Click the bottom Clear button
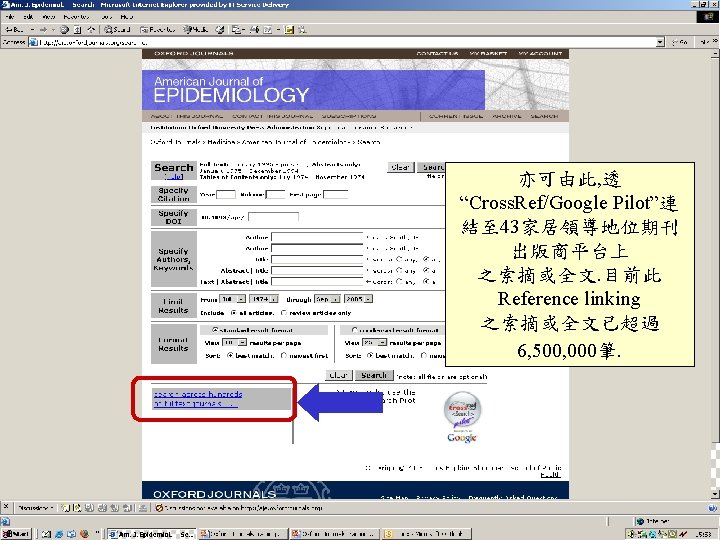720x540 pixels. tap(338, 375)
